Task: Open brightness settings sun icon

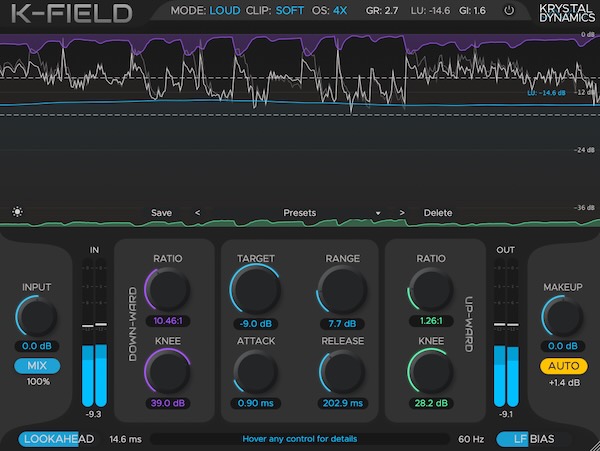Action: click(x=17, y=212)
